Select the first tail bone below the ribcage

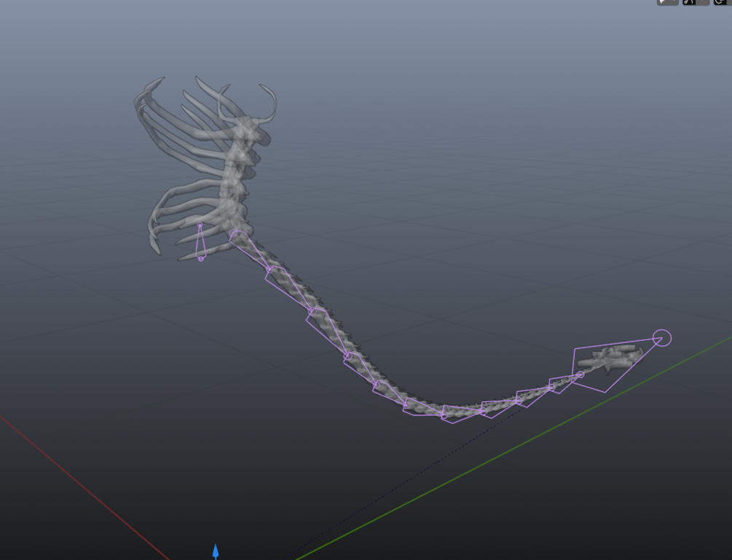coord(251,251)
